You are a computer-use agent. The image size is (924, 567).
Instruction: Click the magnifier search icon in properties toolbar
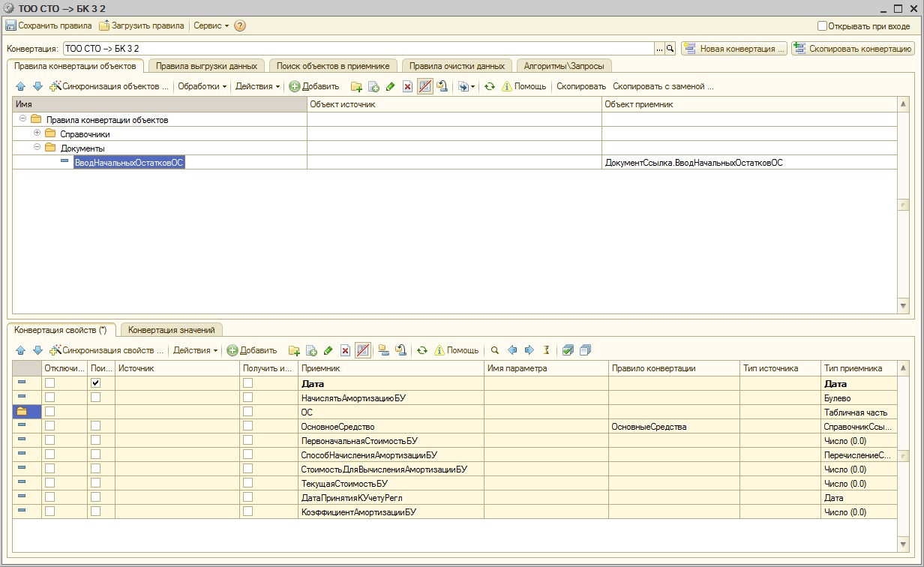494,350
